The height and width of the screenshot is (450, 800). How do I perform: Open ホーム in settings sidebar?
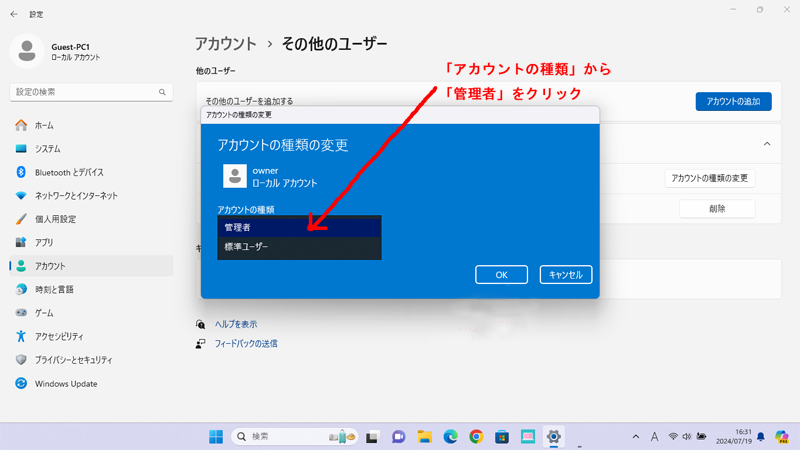click(x=44, y=126)
